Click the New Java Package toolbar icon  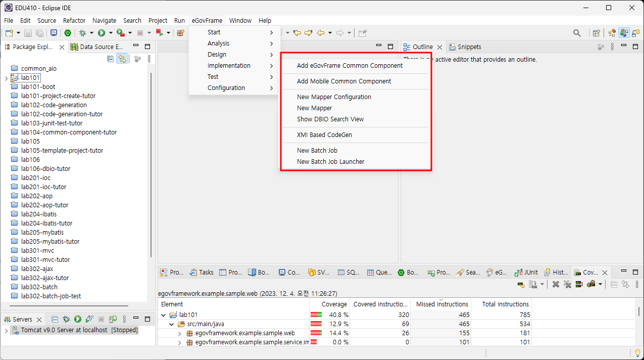point(180,33)
